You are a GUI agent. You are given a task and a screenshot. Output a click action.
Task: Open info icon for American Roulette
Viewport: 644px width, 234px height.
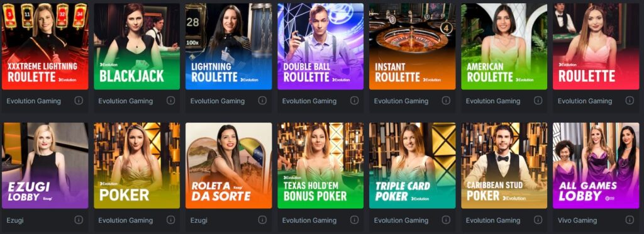point(538,101)
